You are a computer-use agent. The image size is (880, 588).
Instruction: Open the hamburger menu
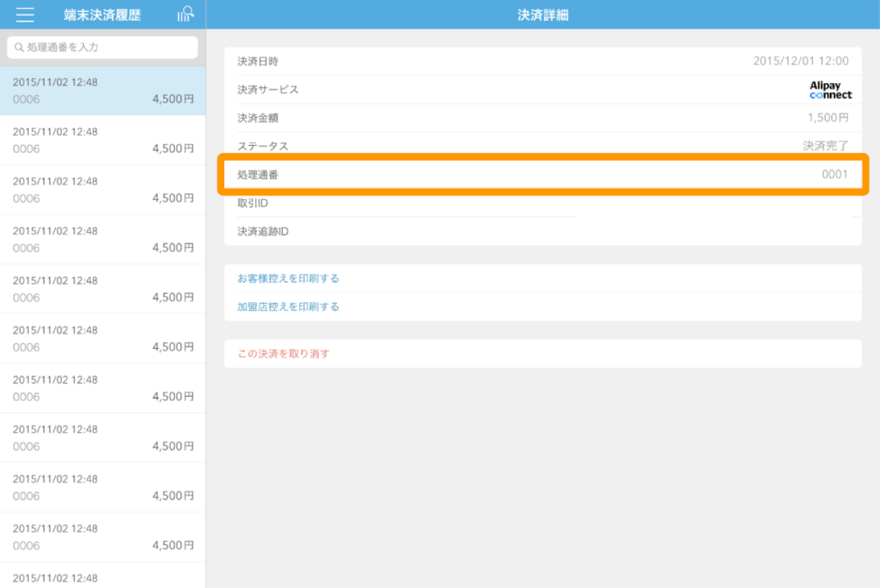[25, 14]
